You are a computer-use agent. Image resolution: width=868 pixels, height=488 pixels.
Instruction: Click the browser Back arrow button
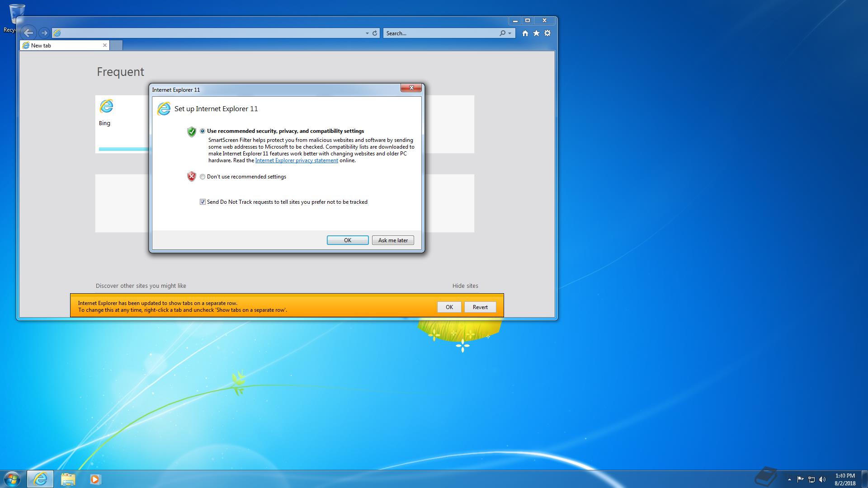pyautogui.click(x=28, y=33)
